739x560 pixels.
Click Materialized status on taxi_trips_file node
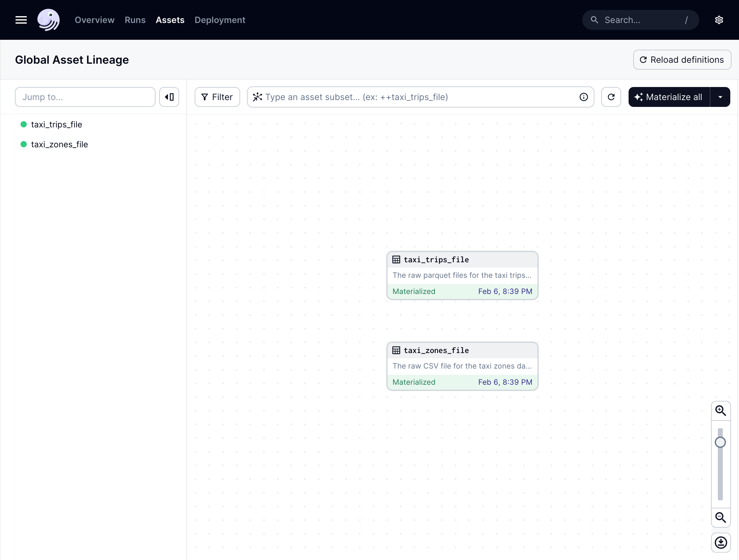414,291
